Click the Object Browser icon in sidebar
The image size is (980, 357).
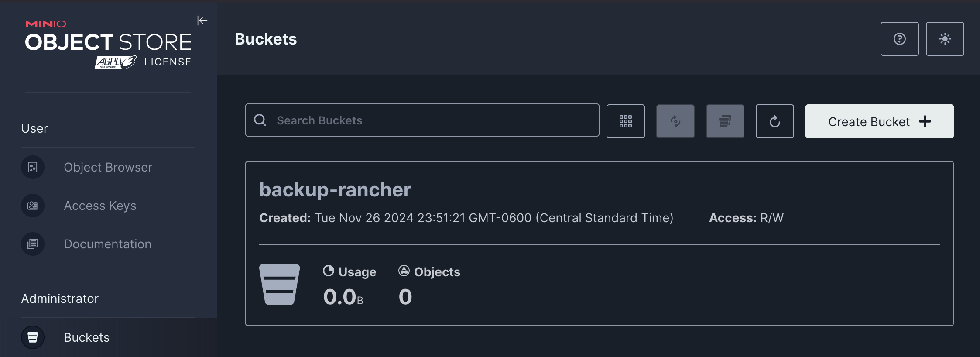(33, 167)
